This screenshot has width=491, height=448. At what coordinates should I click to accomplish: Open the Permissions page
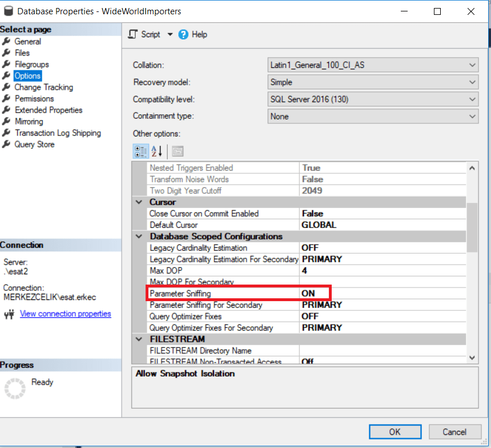pos(34,98)
